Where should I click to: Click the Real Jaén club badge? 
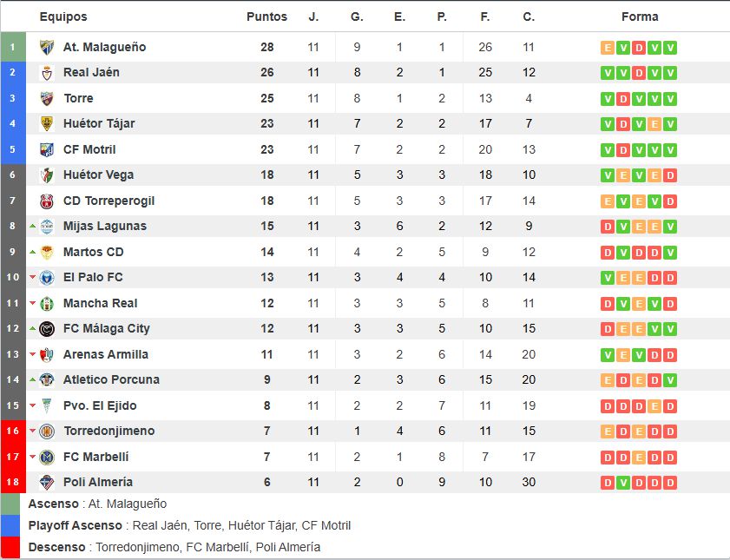click(x=47, y=73)
